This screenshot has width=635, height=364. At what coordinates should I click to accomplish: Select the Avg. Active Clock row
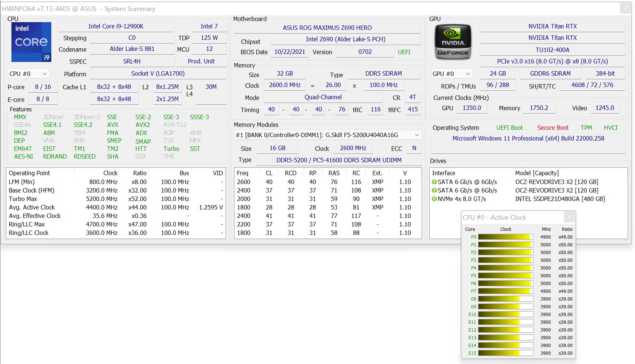click(x=116, y=207)
